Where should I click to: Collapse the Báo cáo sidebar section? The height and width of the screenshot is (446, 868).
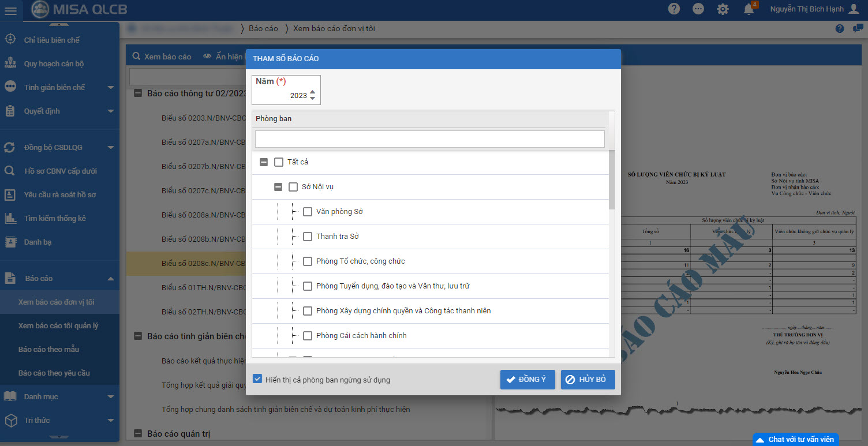tap(110, 279)
